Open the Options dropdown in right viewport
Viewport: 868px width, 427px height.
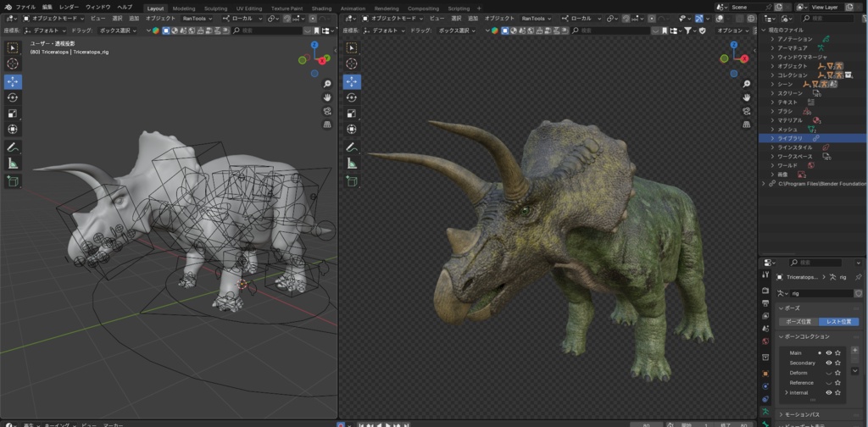coord(732,30)
